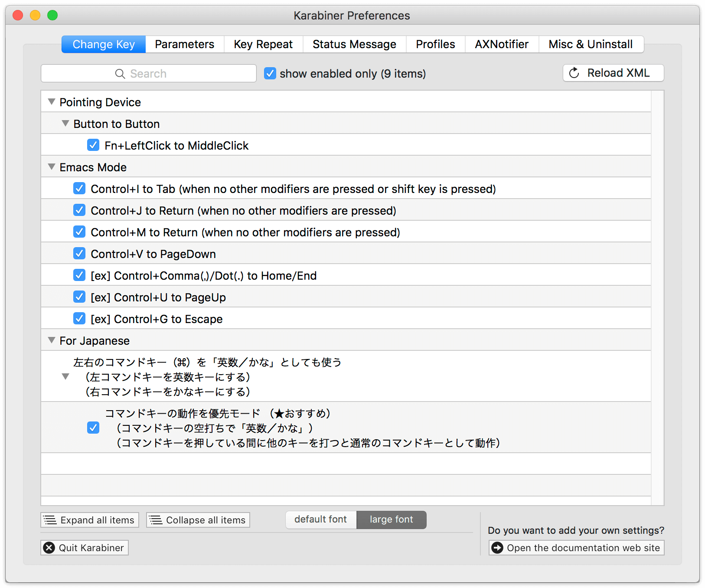
Task: Switch to the Change Key tab
Action: click(x=104, y=44)
